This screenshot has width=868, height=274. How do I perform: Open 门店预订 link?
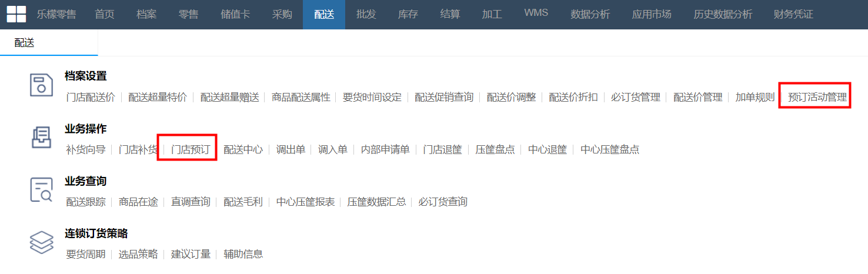[191, 149]
